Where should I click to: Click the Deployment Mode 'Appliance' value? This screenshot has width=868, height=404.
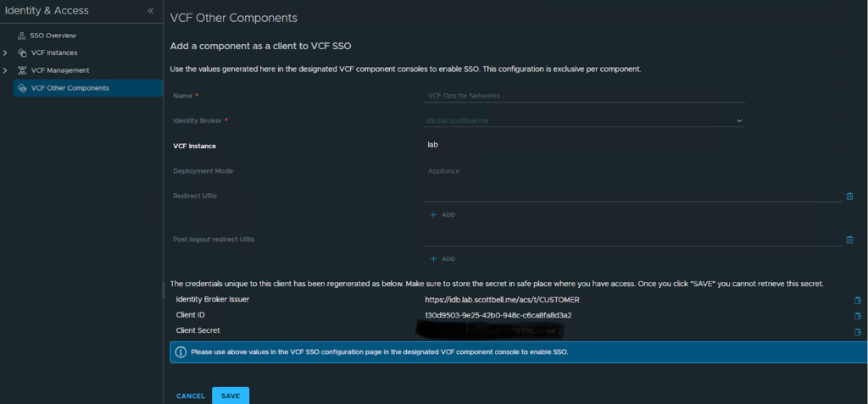pos(443,171)
